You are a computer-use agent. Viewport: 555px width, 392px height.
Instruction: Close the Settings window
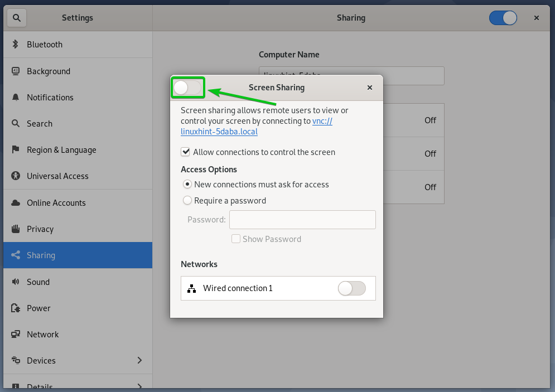click(x=537, y=18)
